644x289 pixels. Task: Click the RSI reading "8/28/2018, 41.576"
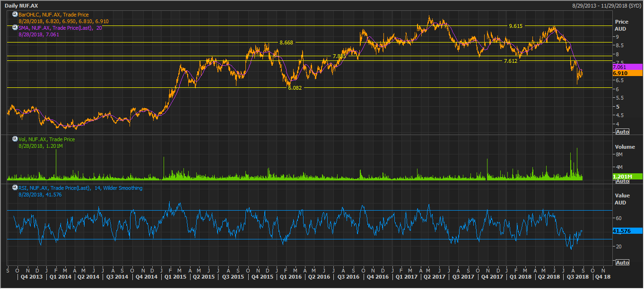tap(40, 195)
